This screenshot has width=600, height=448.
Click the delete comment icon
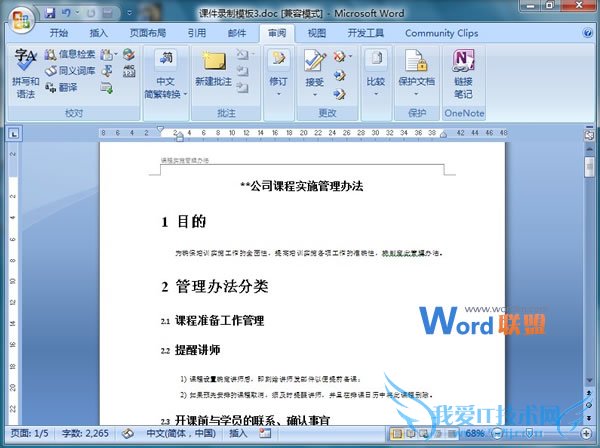coord(243,54)
